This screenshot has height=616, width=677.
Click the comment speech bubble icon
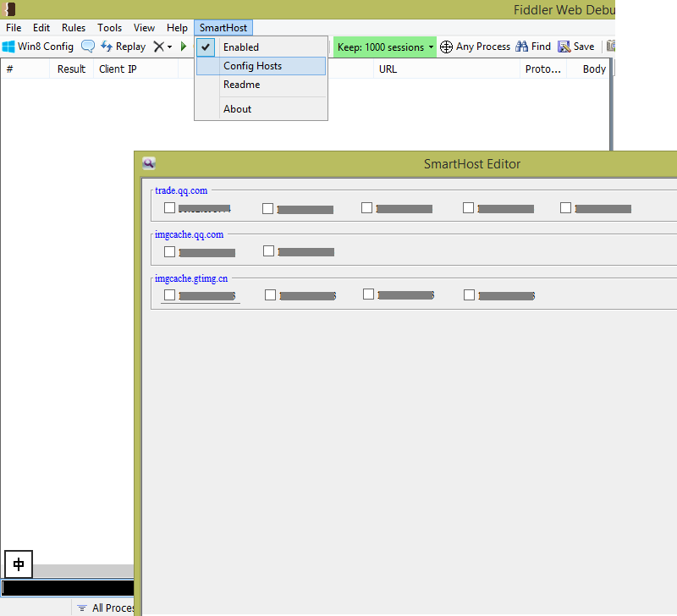88,47
